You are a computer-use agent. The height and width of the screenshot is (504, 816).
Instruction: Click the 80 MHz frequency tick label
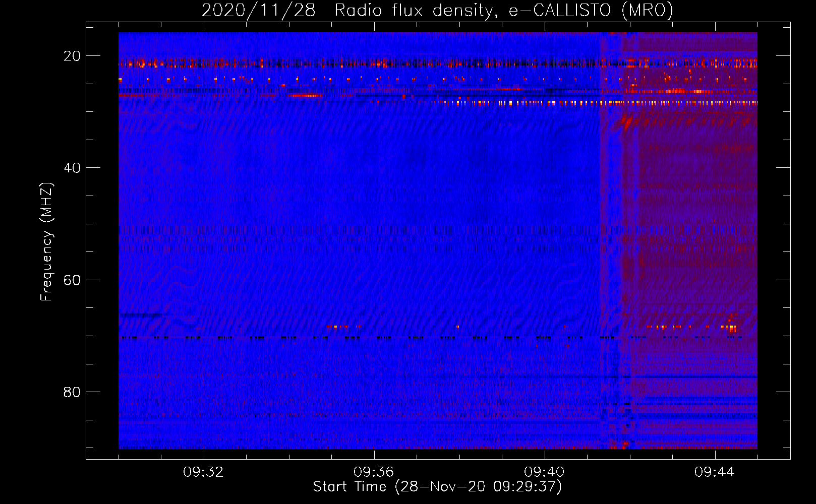72,392
